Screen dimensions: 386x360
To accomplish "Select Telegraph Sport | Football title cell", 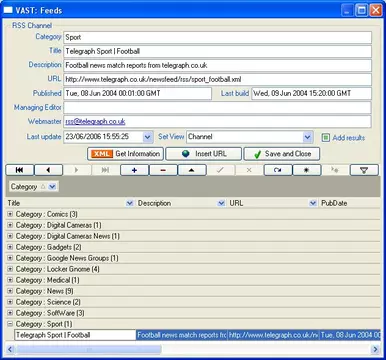I will [x=75, y=335].
